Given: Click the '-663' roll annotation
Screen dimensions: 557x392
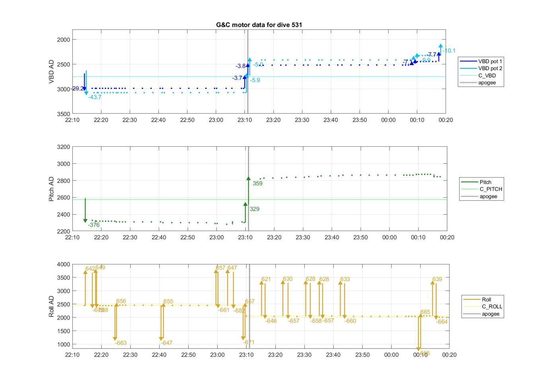Looking at the screenshot, I should 121,343.
